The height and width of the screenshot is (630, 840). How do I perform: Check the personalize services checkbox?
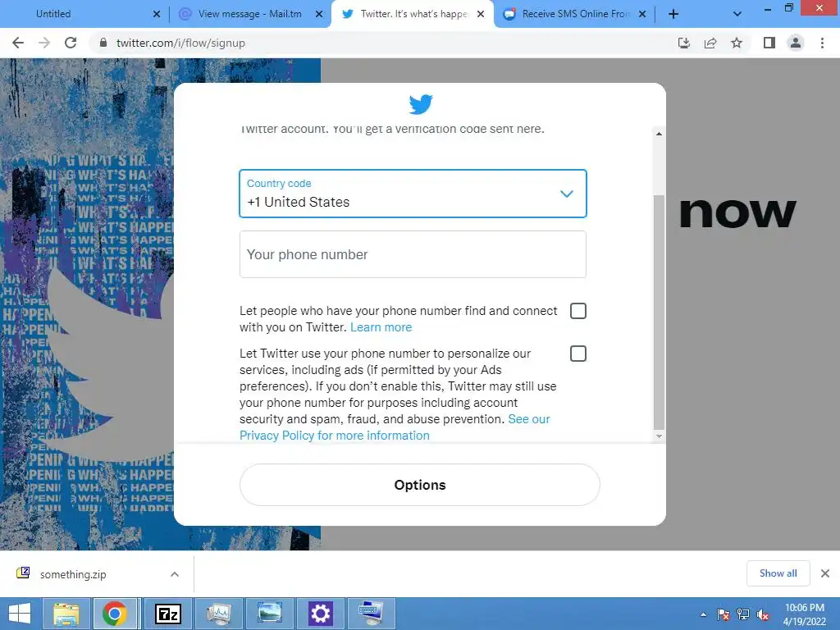coord(578,354)
